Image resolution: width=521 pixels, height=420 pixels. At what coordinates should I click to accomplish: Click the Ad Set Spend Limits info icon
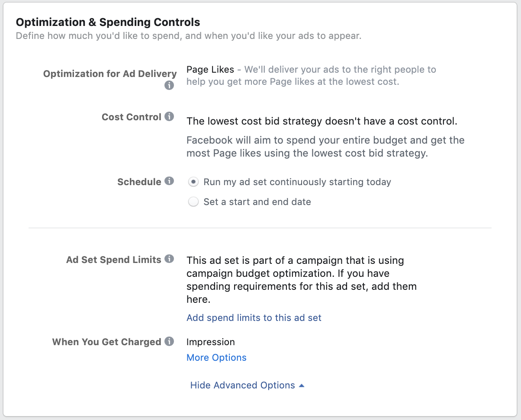tap(169, 259)
